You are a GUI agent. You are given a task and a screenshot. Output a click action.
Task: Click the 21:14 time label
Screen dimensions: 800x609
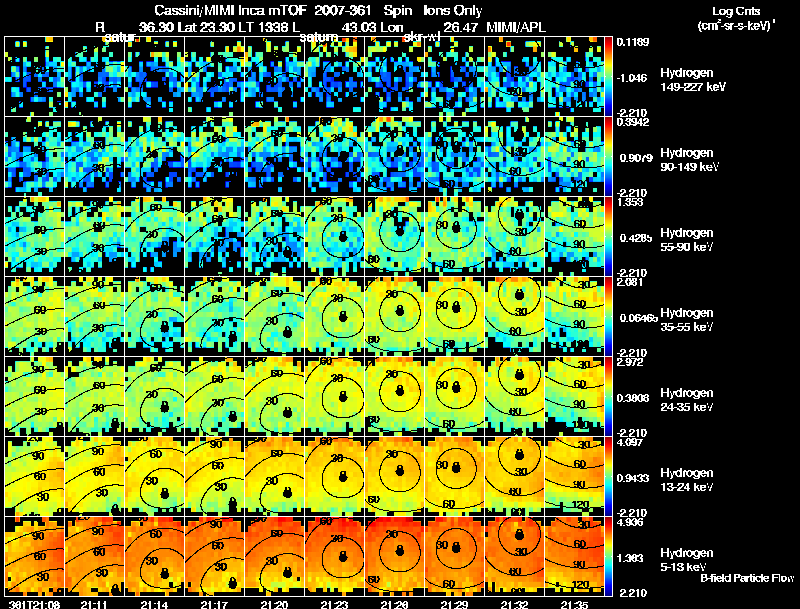[x=153, y=605]
